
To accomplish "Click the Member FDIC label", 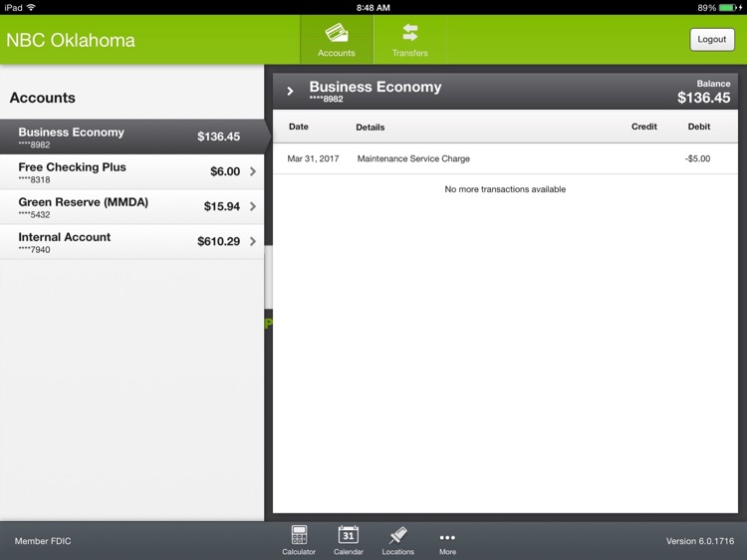I will (x=43, y=541).
